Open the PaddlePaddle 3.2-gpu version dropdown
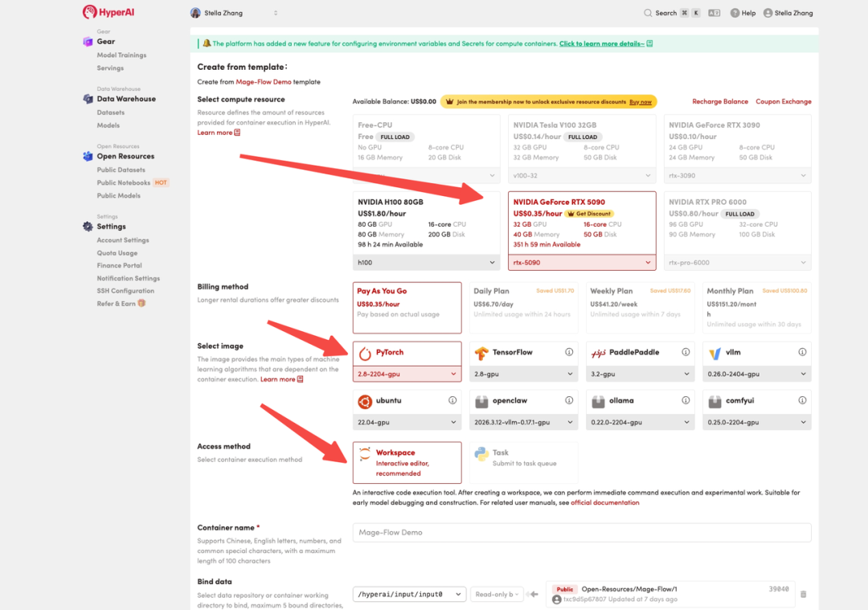Viewport: 868px width, 610px height. (640, 375)
